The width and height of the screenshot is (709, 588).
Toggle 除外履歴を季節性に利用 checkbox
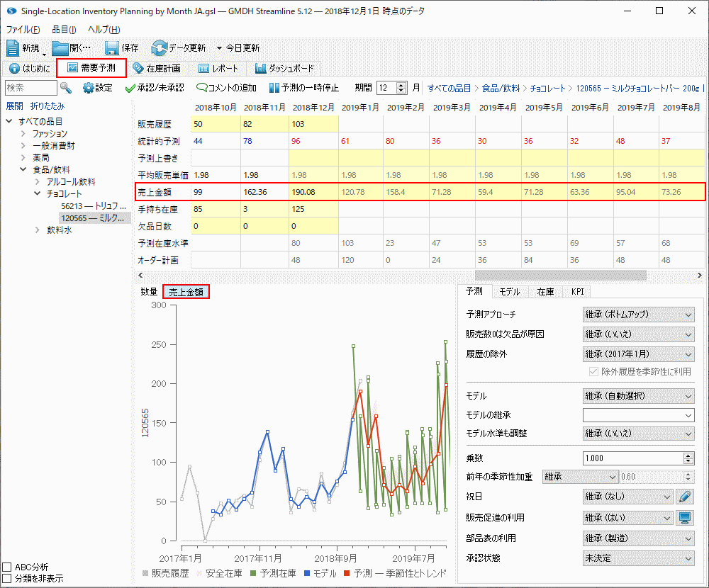pos(594,371)
